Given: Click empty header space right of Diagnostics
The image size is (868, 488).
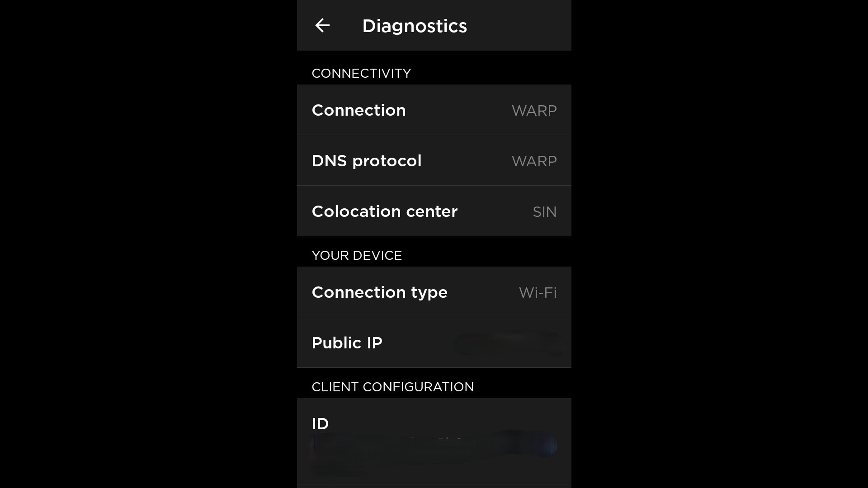Looking at the screenshot, I should pos(520,25).
